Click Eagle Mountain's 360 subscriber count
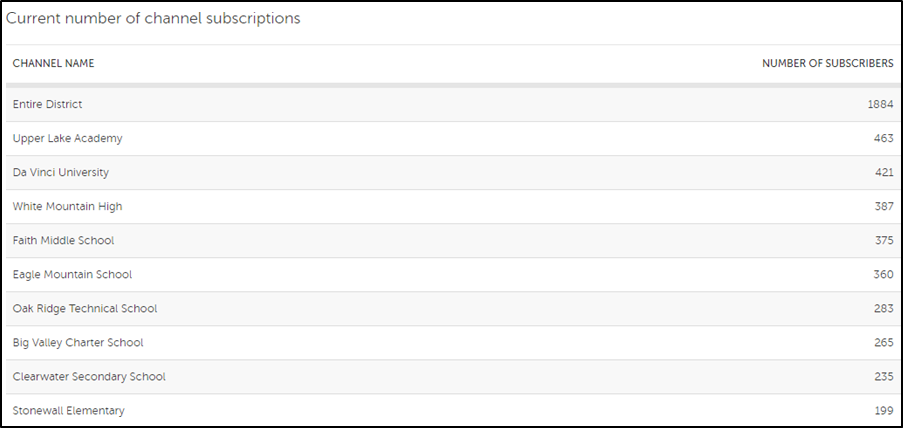903x428 pixels. click(883, 275)
